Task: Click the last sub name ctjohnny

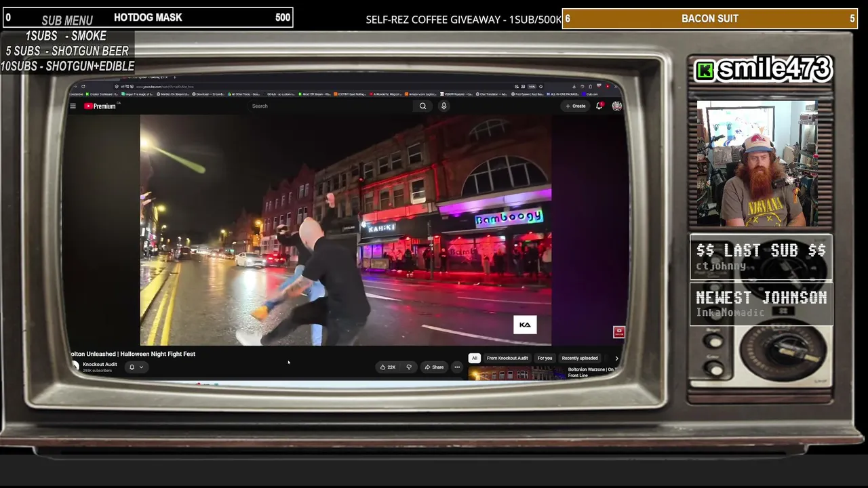Action: tap(721, 266)
